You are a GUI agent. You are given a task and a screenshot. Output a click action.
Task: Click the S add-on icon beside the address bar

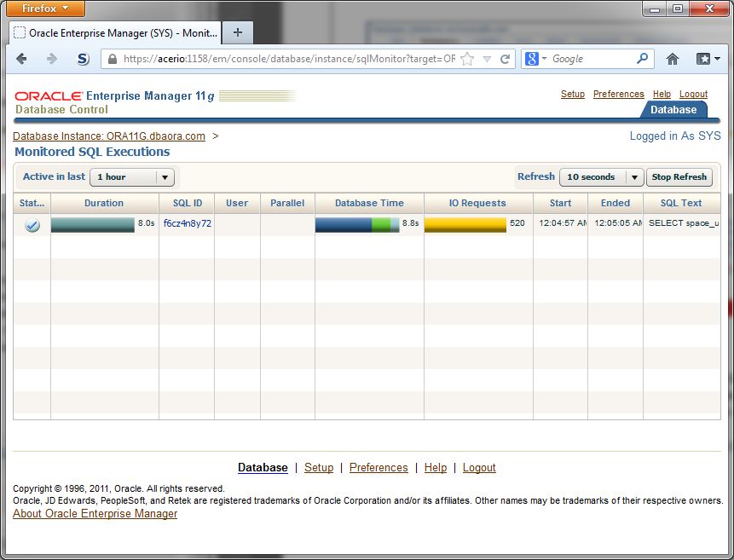83,59
